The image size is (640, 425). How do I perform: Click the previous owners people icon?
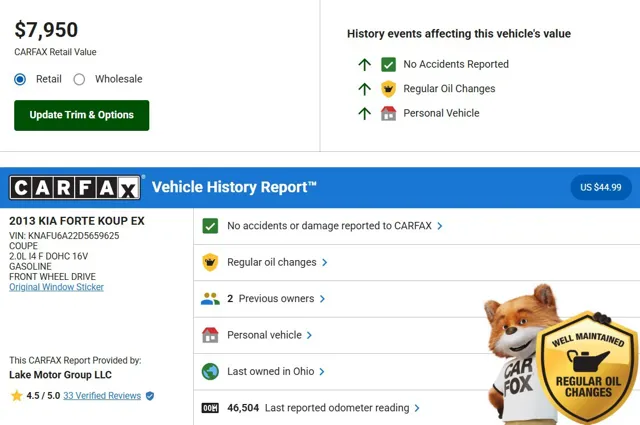[210, 298]
